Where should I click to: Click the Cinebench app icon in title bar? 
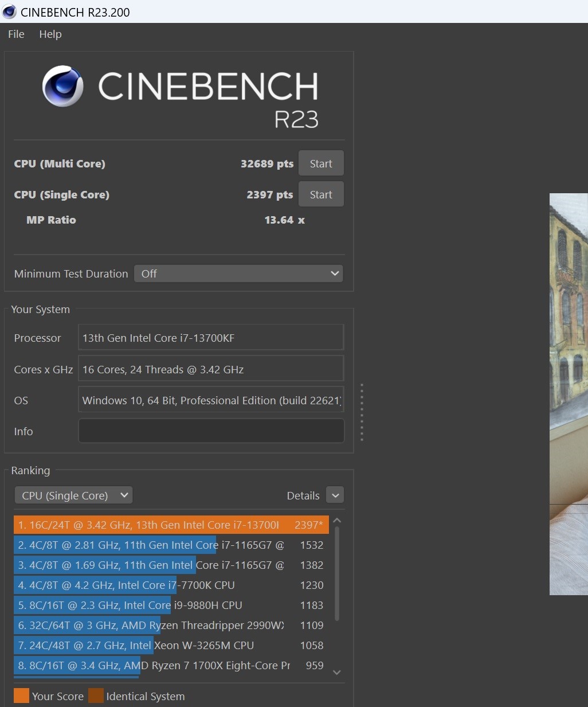click(9, 11)
